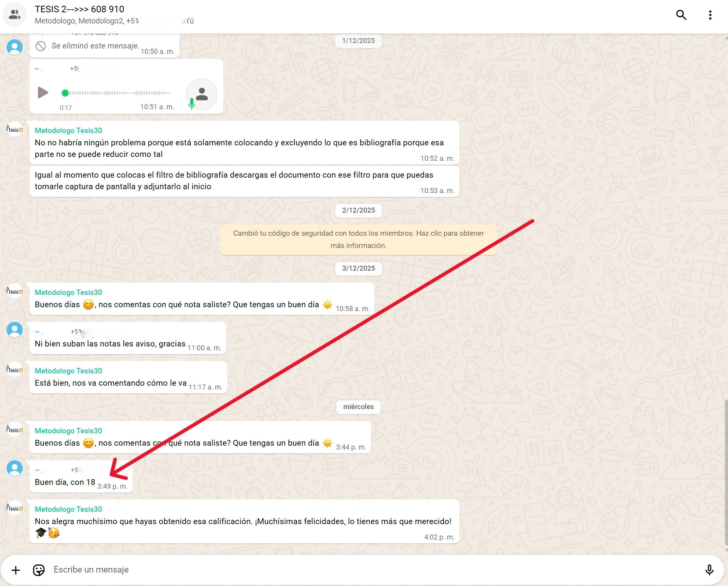
Task: Click Tesis30 avatar beside 'Está bien' message
Action: coord(15,370)
